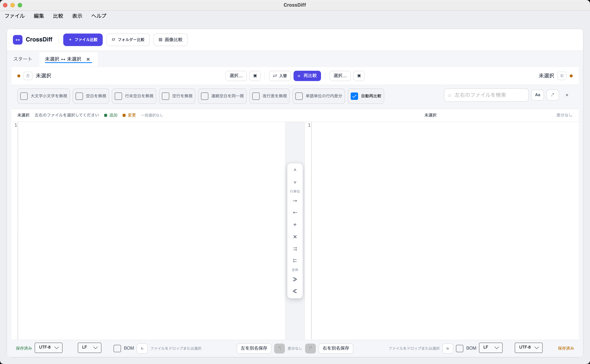The image size is (590, 364).
Task: Copy all to left with double chevron
Action: [295, 291]
